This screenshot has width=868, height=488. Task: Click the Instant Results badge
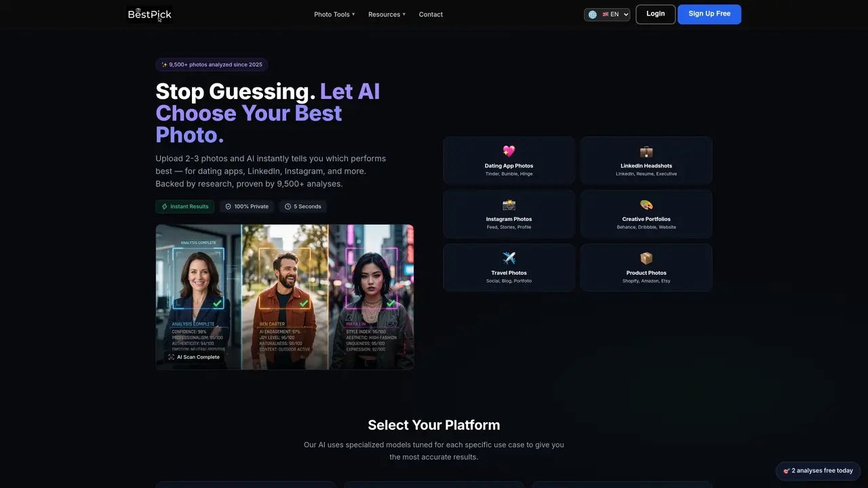(184, 206)
